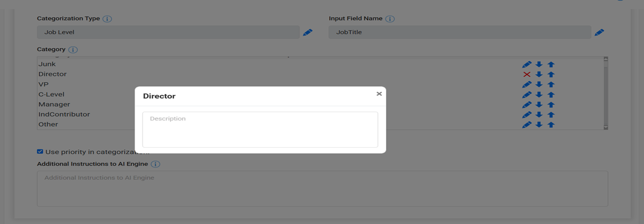Click the edit pencil for Junk category

coord(527,64)
